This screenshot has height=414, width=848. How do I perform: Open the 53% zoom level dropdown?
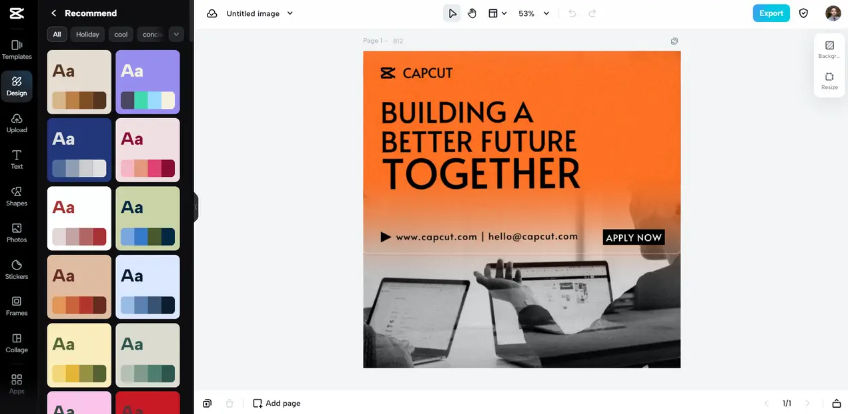tap(533, 14)
